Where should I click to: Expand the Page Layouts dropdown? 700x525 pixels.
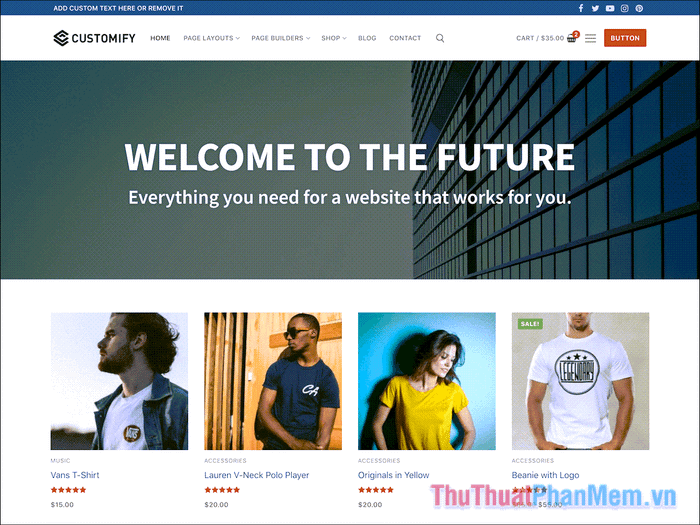pos(211,38)
